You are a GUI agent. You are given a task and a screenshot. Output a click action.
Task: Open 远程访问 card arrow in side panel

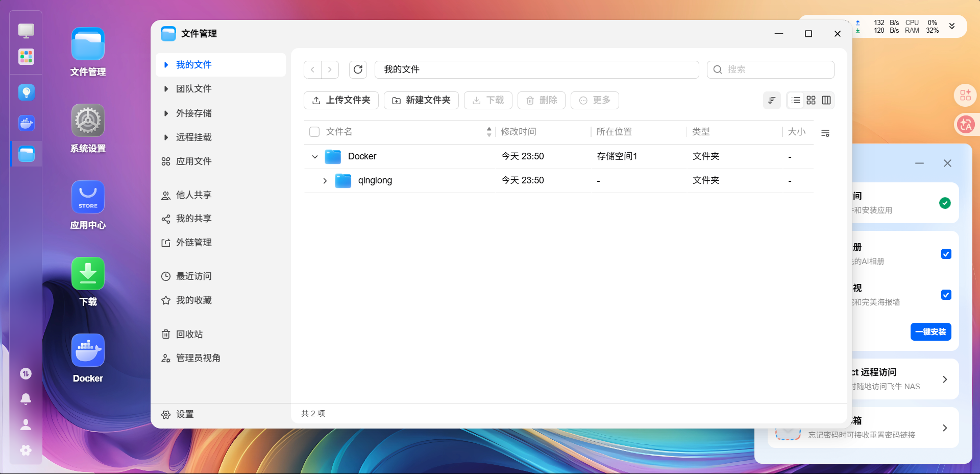point(945,380)
